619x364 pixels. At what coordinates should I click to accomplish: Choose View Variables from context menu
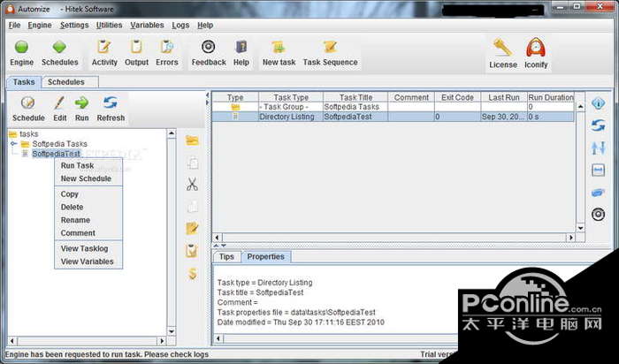click(87, 262)
